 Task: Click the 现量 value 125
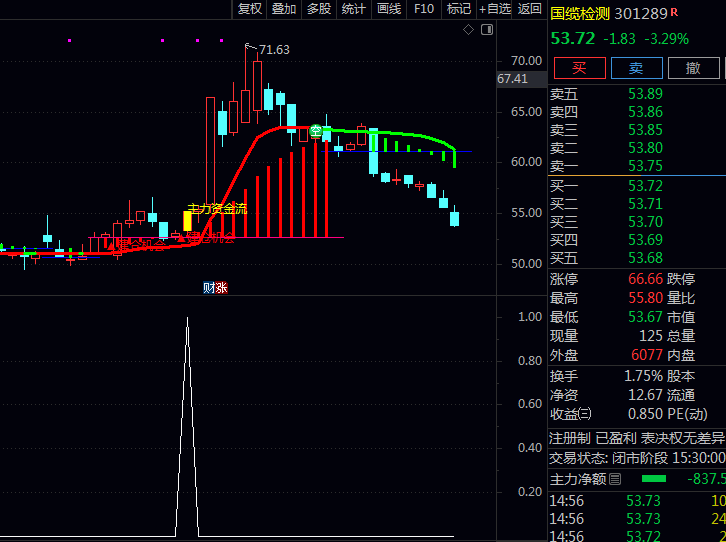tap(651, 336)
